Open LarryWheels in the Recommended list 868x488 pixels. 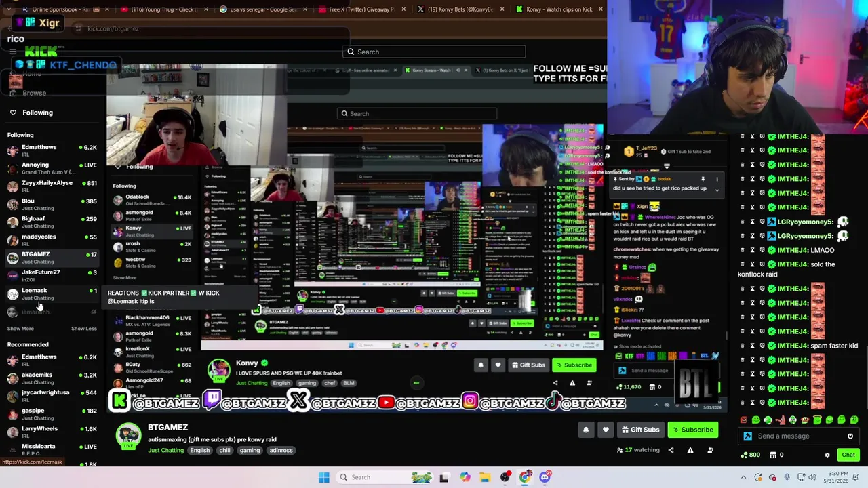tap(52, 432)
